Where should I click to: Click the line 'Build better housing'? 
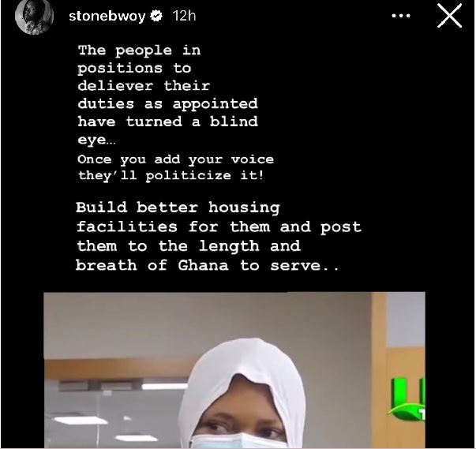[178, 208]
